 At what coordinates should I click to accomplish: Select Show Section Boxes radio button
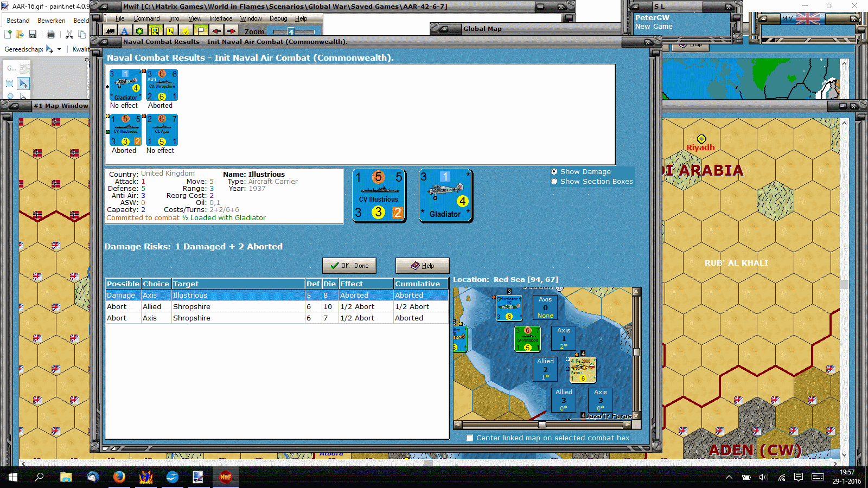pyautogui.click(x=554, y=182)
